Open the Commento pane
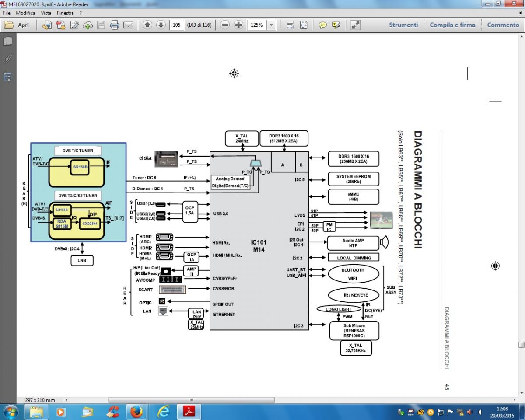 [x=503, y=25]
